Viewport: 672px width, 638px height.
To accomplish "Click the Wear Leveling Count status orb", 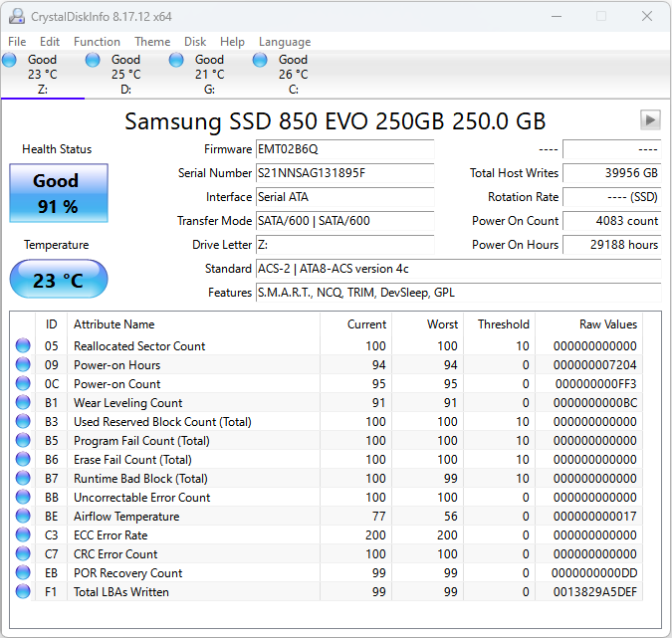I will pos(23,403).
